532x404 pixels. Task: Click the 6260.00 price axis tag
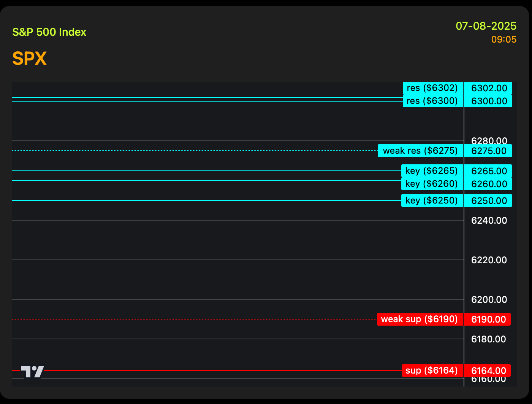click(488, 184)
